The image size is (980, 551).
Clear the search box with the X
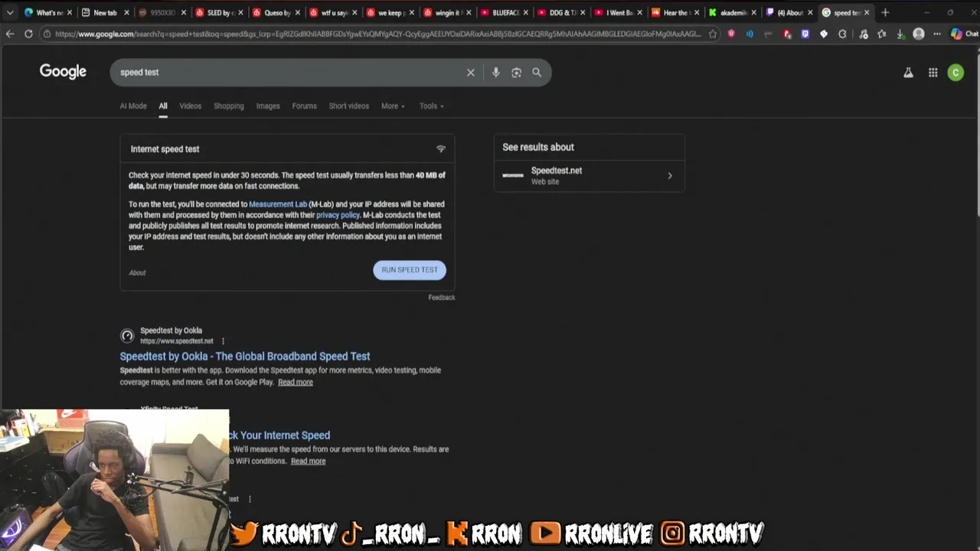[471, 72]
